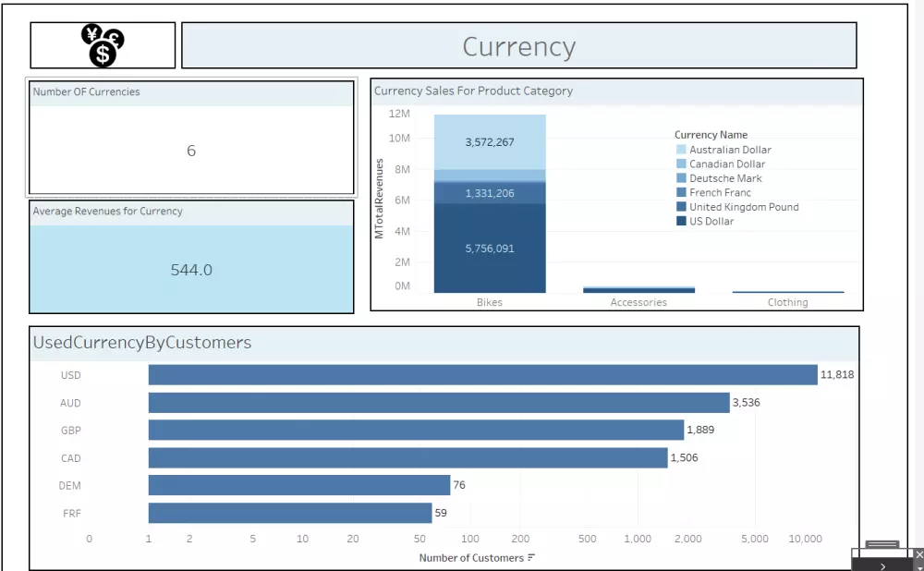This screenshot has height=571, width=924.
Task: Click the Australian Dollar legend color square
Action: tap(679, 150)
